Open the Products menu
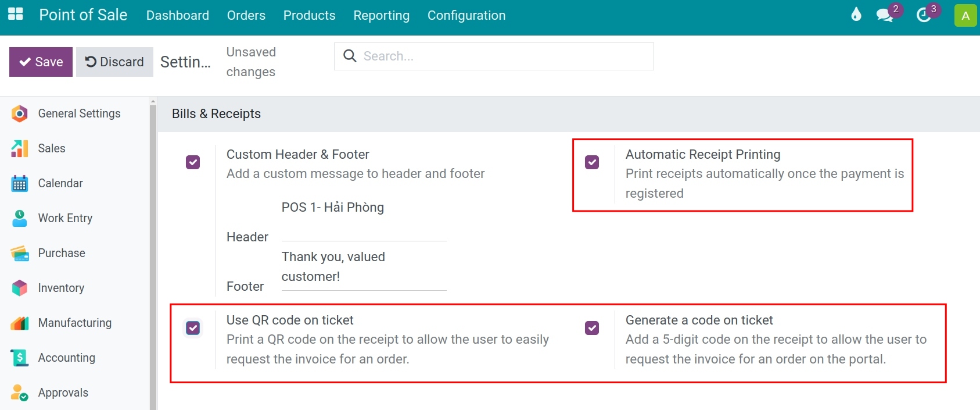The image size is (980, 410). click(309, 16)
